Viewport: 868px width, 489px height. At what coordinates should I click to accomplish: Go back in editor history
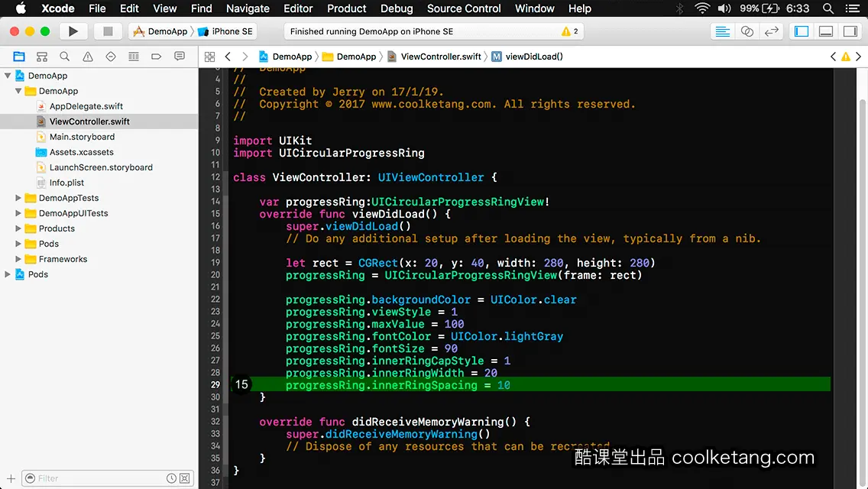[x=228, y=57]
